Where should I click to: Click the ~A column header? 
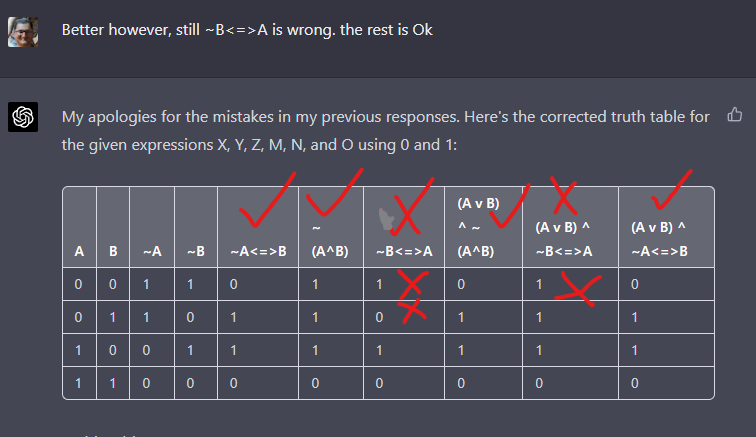tap(152, 251)
